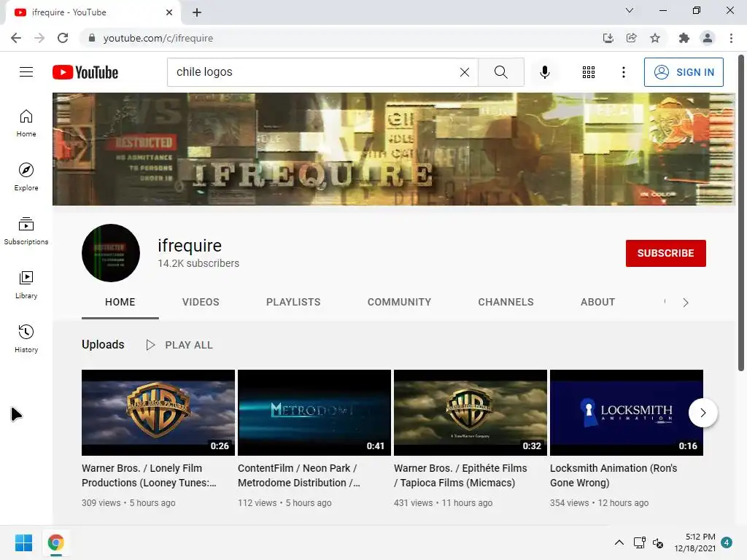This screenshot has height=560, width=747.
Task: Click the YouTube logo
Action: pyautogui.click(x=85, y=72)
